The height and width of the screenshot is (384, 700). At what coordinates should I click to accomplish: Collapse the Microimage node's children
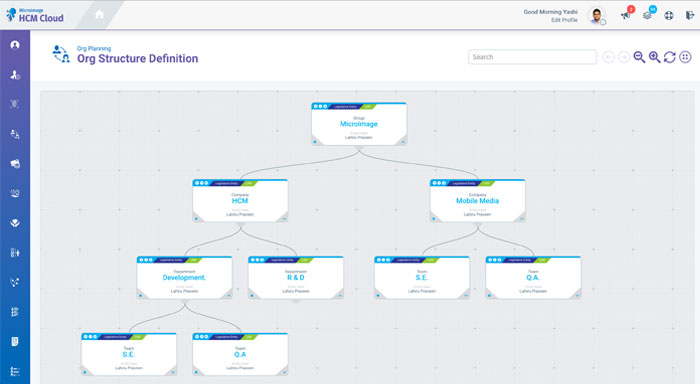click(404, 142)
